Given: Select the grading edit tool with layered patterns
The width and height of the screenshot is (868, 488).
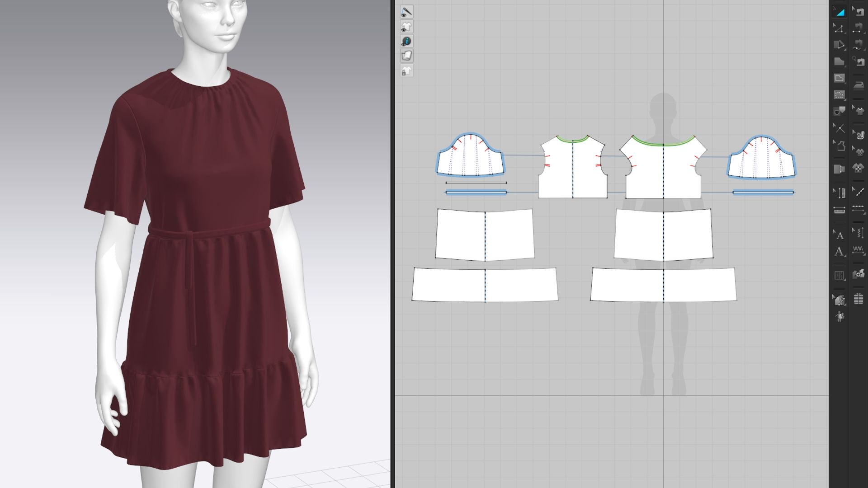Looking at the screenshot, I should point(839,300).
